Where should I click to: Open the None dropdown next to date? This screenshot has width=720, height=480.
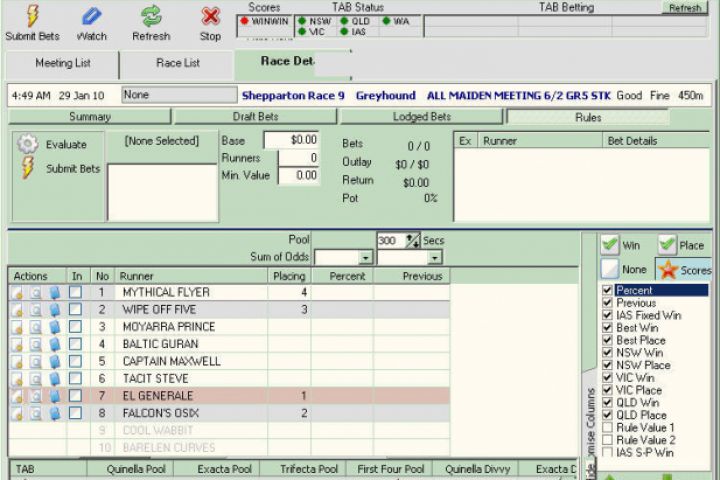[179, 95]
